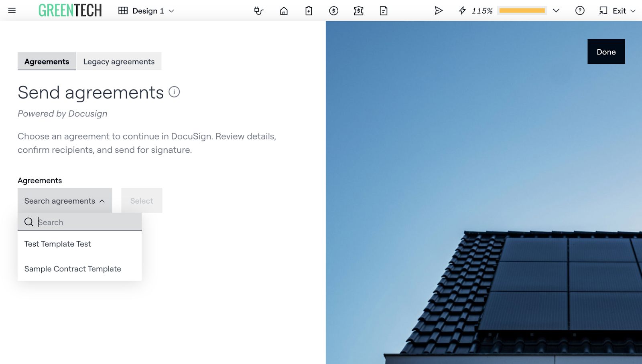Select the Agreements tab

click(47, 61)
